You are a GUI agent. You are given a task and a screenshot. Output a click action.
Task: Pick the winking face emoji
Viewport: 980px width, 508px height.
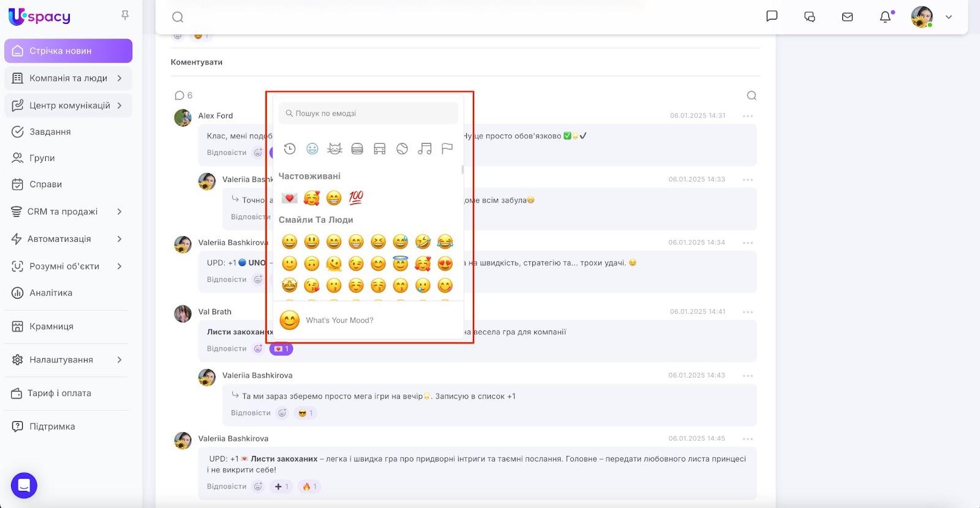(x=356, y=264)
